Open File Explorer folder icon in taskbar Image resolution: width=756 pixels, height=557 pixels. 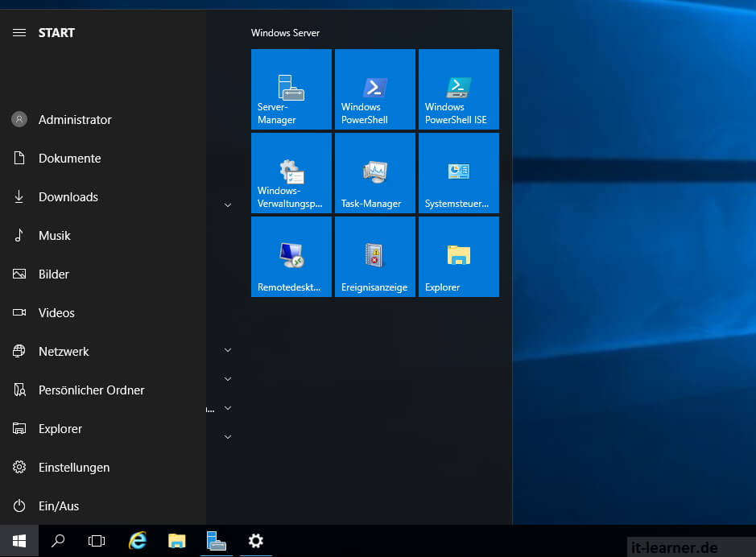177,541
